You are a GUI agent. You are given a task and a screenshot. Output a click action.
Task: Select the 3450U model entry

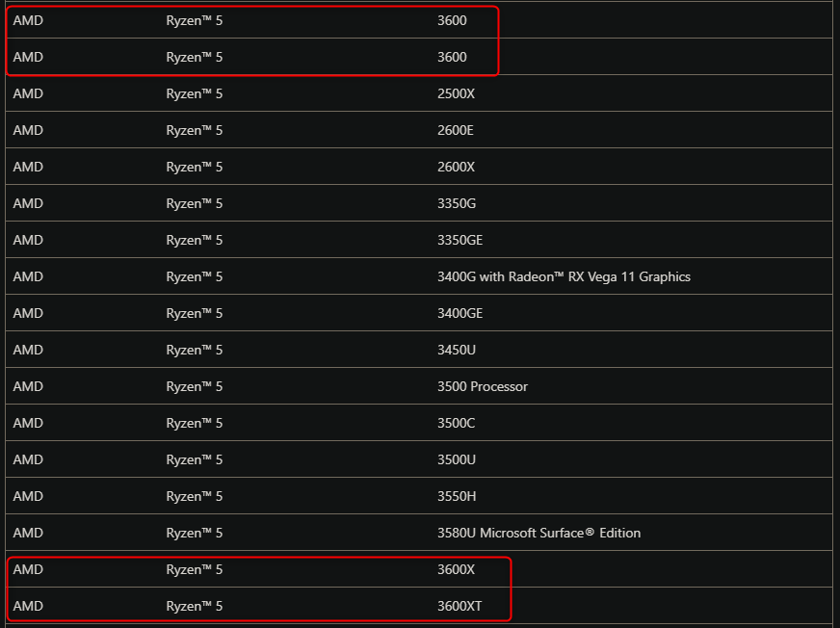[x=457, y=350]
